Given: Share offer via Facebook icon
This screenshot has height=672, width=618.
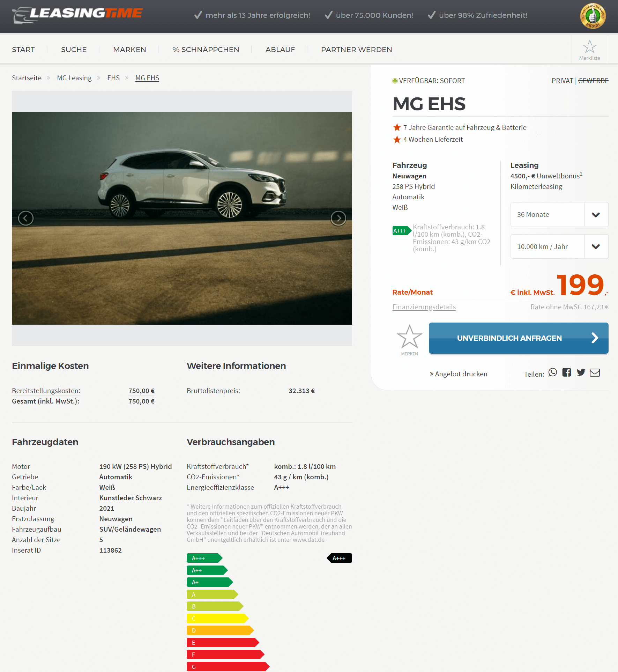Looking at the screenshot, I should pyautogui.click(x=567, y=372).
